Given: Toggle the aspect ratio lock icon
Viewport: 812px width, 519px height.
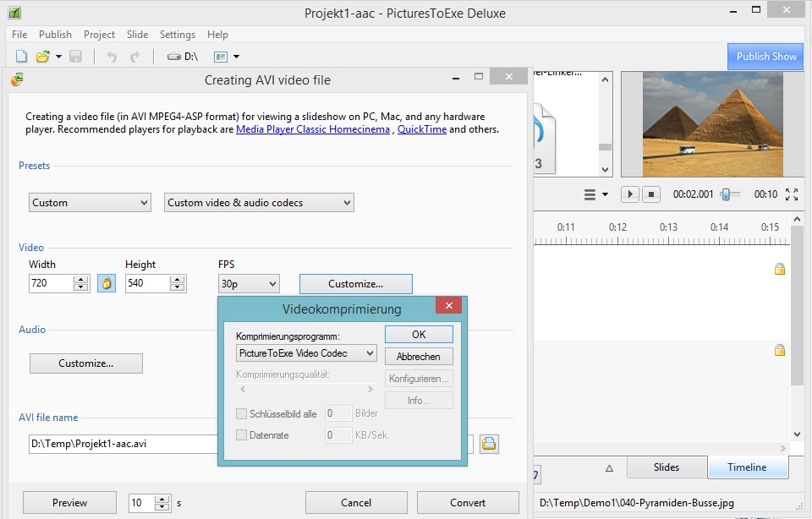Looking at the screenshot, I should pyautogui.click(x=107, y=283).
